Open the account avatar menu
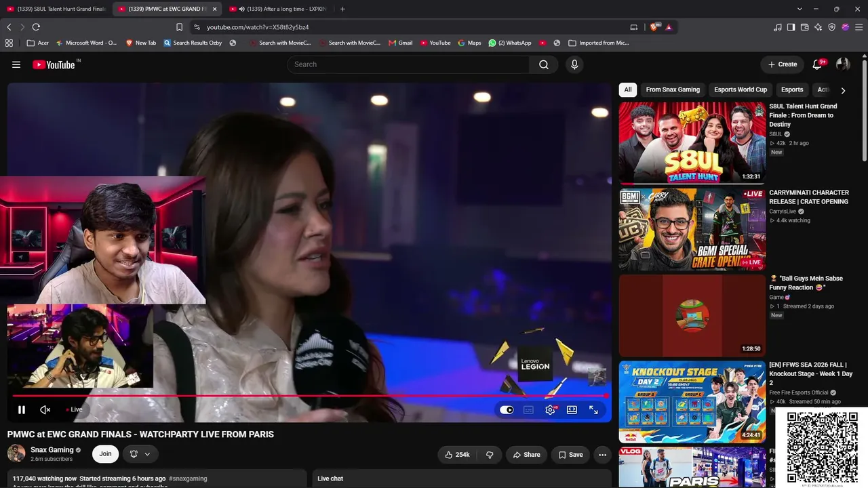This screenshot has width=868, height=488. pyautogui.click(x=843, y=64)
